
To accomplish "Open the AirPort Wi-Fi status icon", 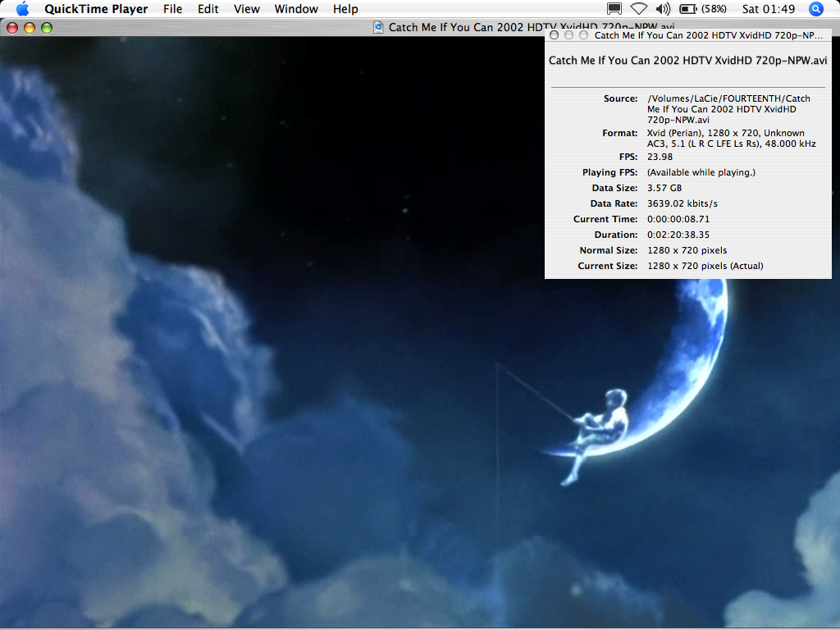I will [638, 9].
